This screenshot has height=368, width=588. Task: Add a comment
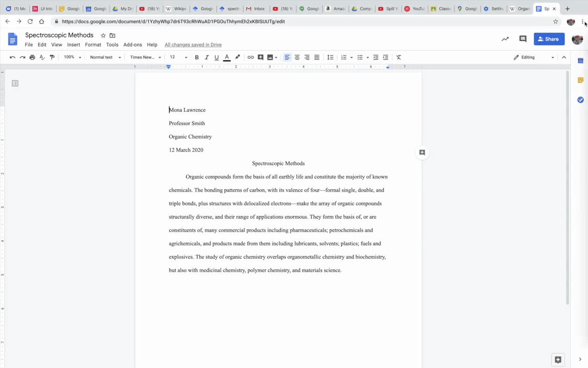click(260, 57)
